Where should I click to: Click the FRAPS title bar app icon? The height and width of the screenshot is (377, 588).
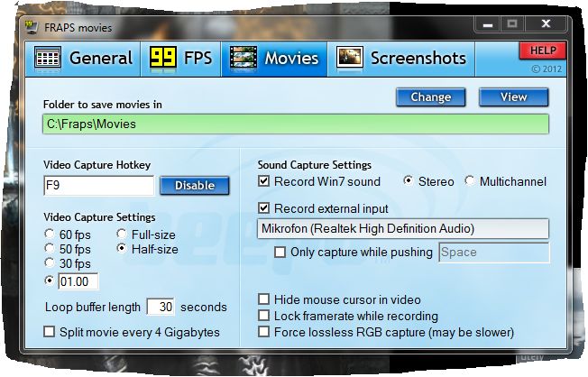pyautogui.click(x=32, y=27)
